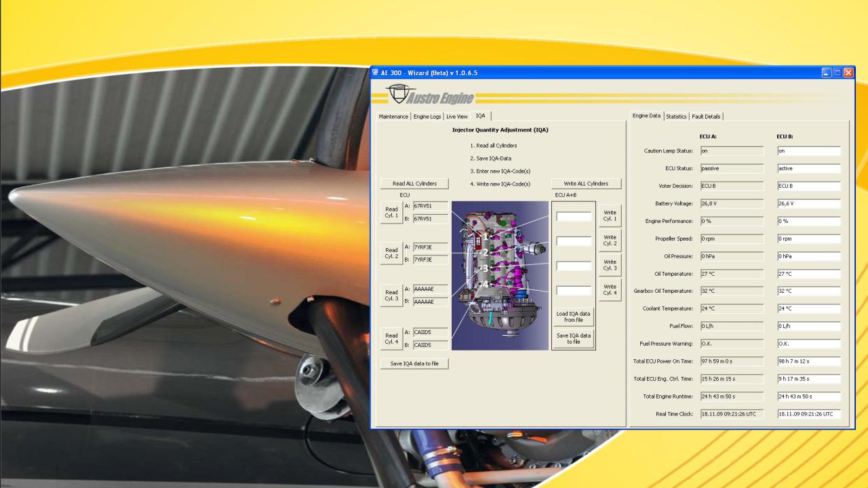Click the Write Cyl. 3 button

click(x=610, y=265)
